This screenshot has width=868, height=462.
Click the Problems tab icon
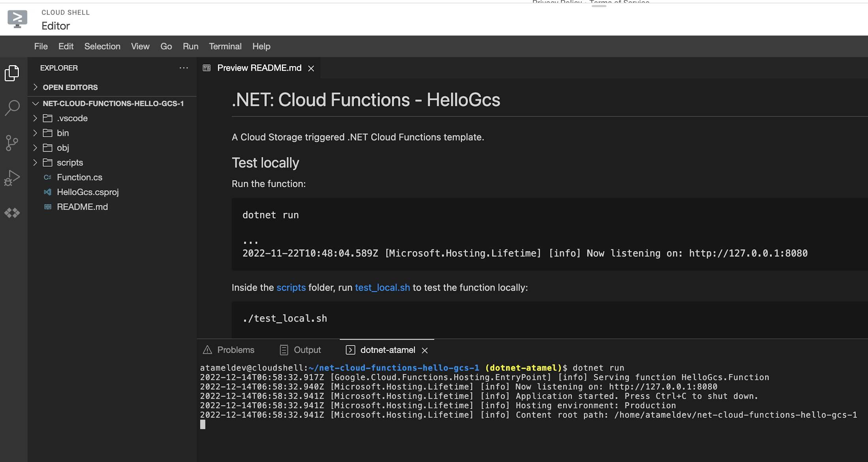pos(207,349)
